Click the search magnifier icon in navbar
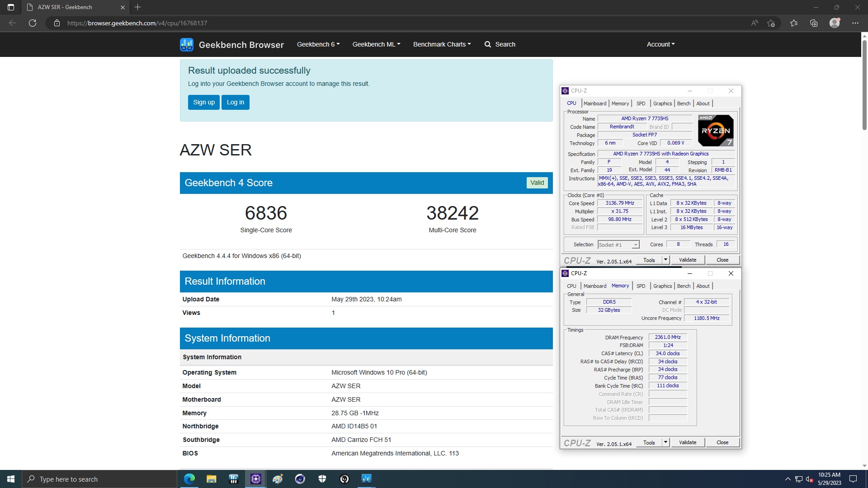This screenshot has width=868, height=488. coord(488,44)
